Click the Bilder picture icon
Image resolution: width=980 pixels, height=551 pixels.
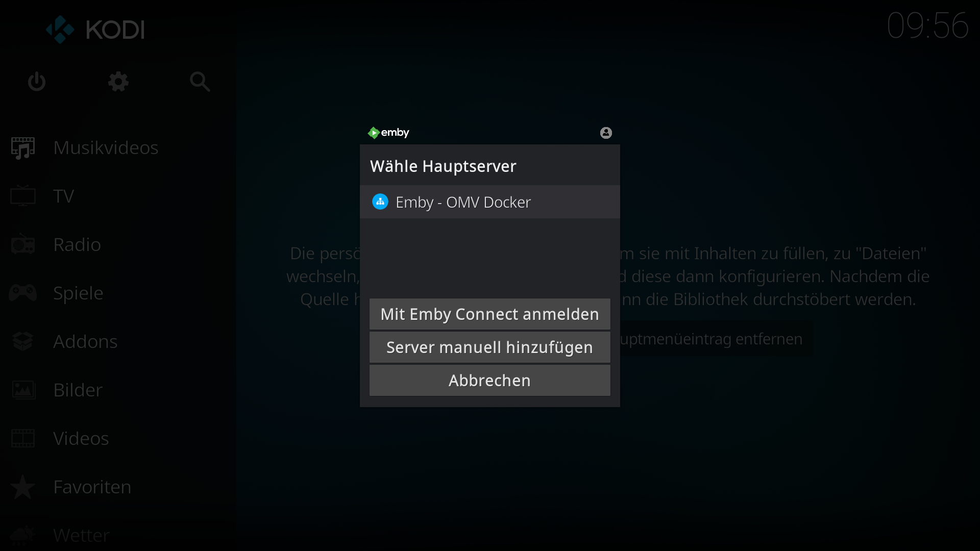coord(23,390)
